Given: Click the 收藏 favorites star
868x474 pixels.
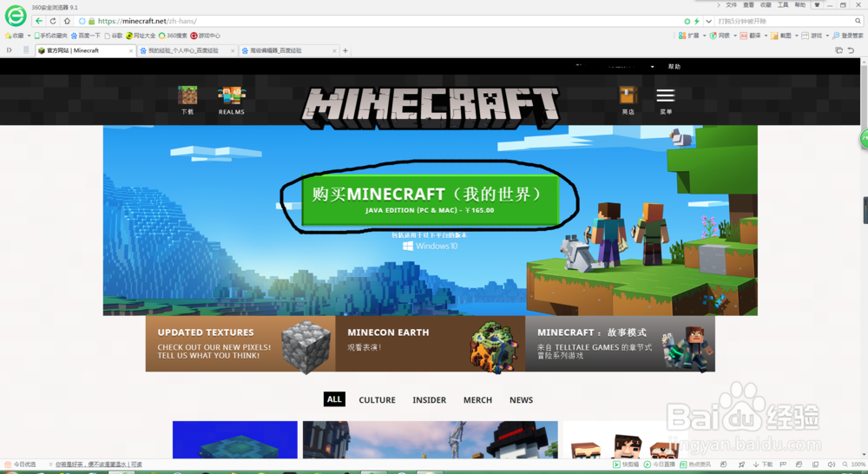Looking at the screenshot, I should (x=8, y=36).
